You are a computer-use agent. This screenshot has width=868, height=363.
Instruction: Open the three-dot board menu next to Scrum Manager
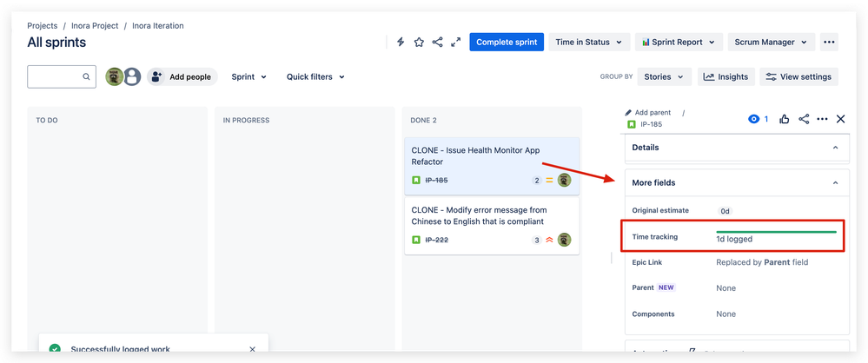[x=829, y=42]
